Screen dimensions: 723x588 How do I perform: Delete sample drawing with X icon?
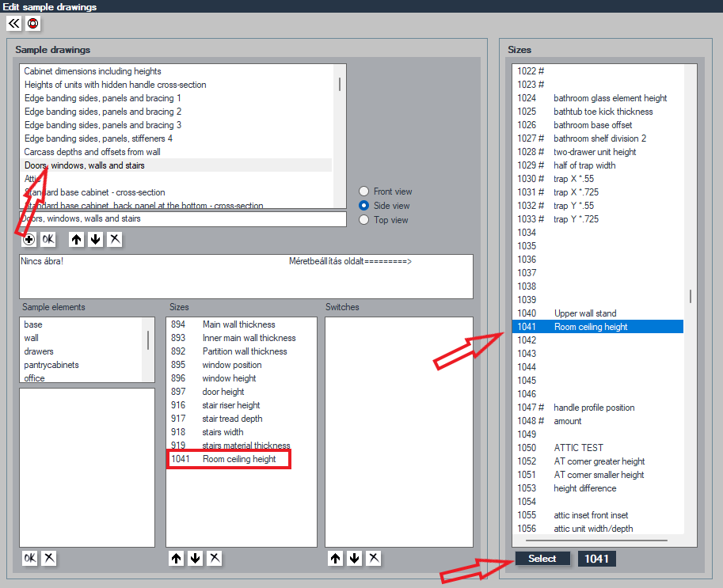(115, 239)
